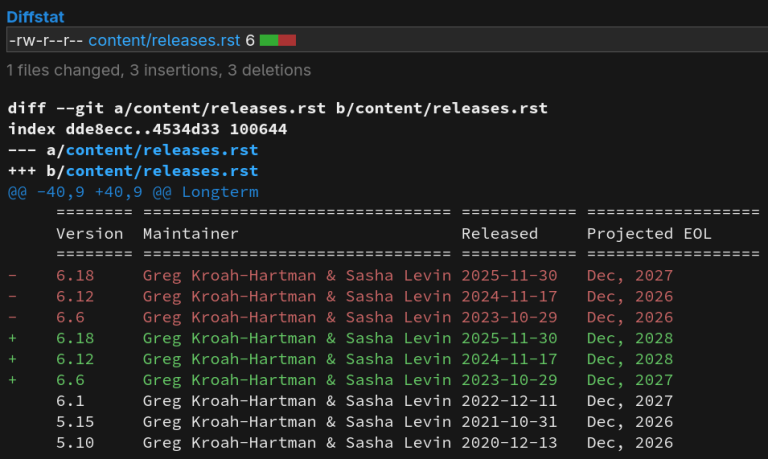Viewport: 768px width, 459px height.
Task: Click the red deletions bar in diffstat
Action: tap(287, 40)
